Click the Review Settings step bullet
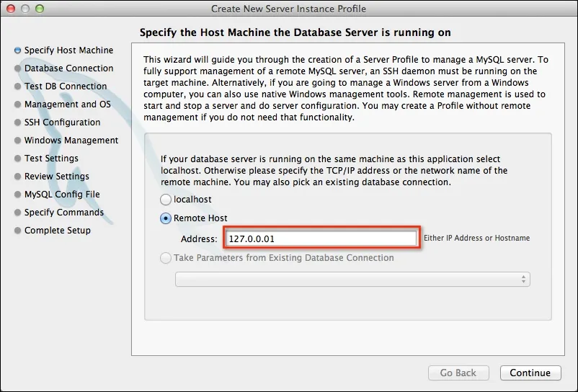 [x=17, y=177]
